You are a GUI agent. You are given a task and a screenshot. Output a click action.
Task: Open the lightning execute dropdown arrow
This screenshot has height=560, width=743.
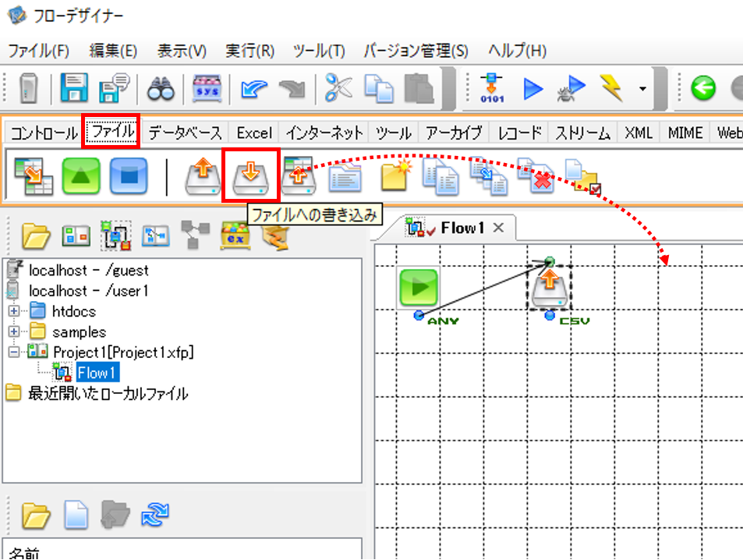(642, 89)
